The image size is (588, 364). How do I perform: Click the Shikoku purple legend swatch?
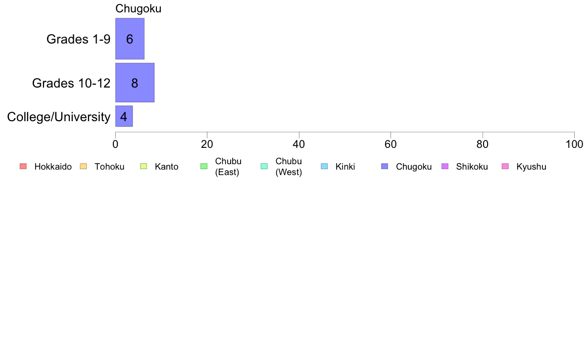(x=445, y=167)
